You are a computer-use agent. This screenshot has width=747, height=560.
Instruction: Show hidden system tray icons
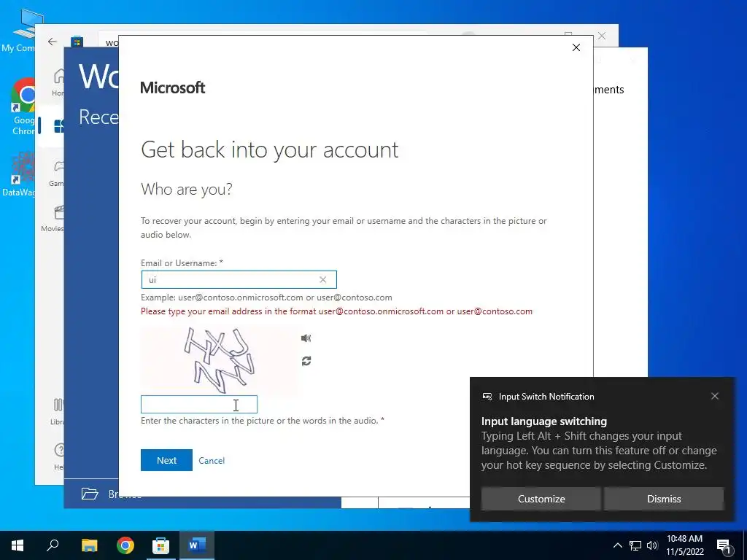[617, 545]
